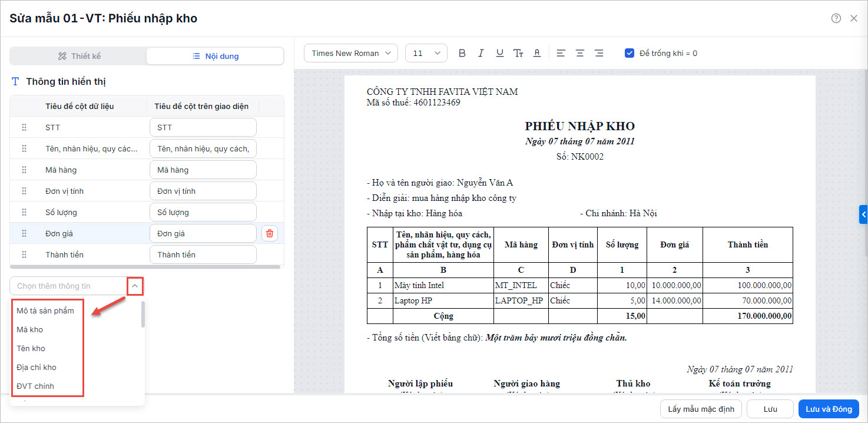Expand the blue side panel arrow
868x423 pixels.
tap(863, 214)
